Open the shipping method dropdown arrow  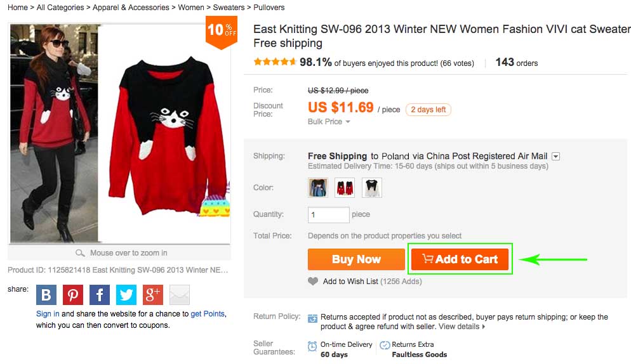tap(555, 156)
